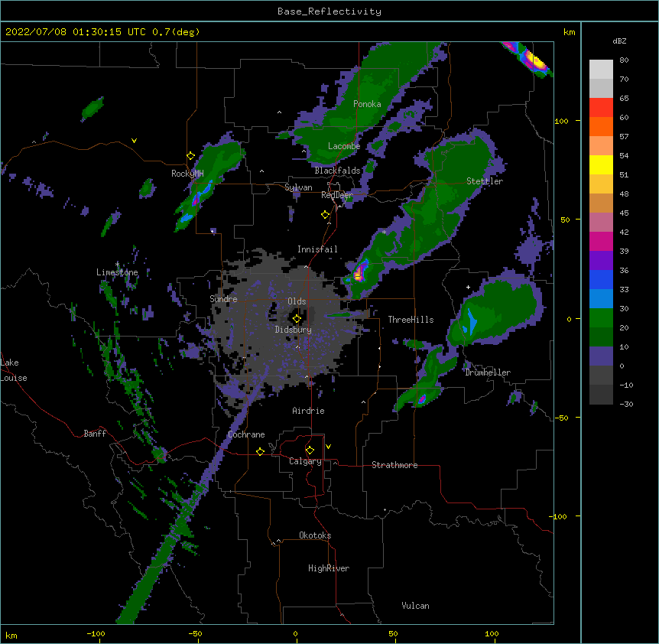
Task: Click the yellow diamond marker above Calgary label
Action: (310, 450)
